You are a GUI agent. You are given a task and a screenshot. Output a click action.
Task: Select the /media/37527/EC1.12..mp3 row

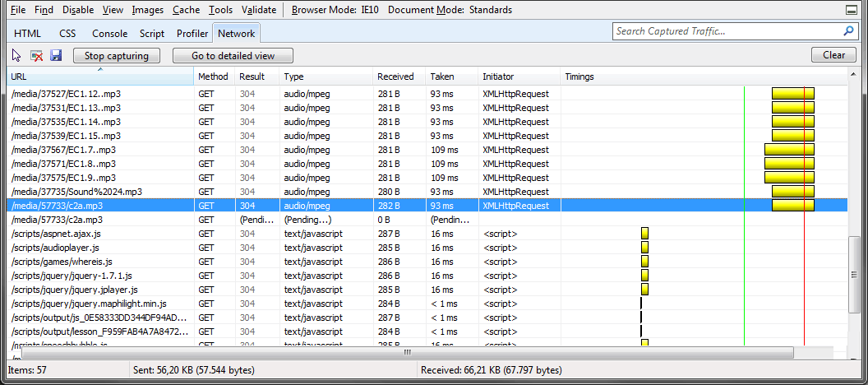pos(427,94)
